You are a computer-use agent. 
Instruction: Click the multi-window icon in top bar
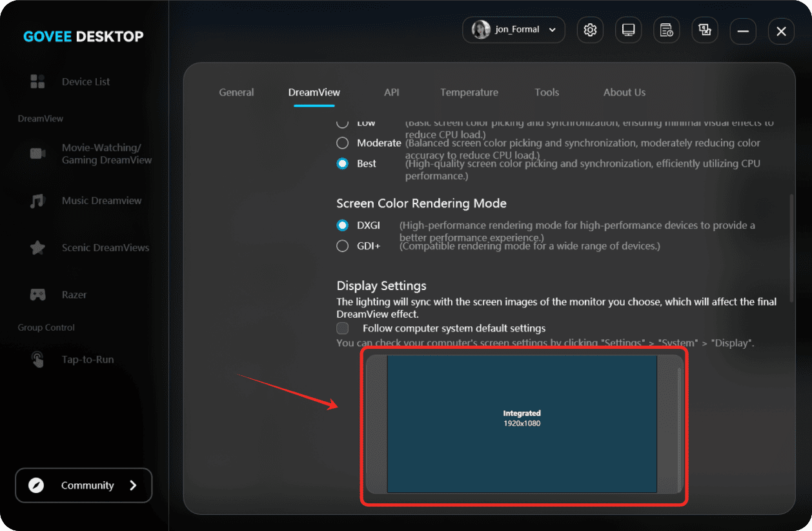[x=704, y=30]
